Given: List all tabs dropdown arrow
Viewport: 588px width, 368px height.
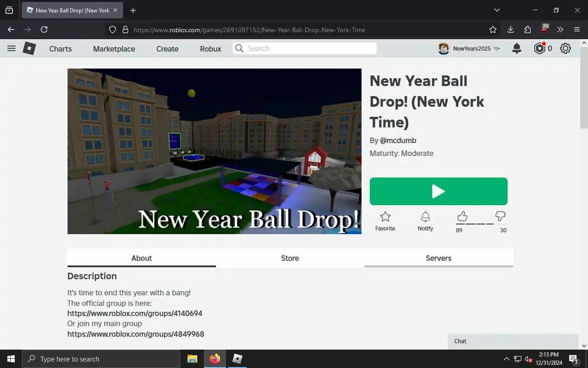Looking at the screenshot, I should click(x=497, y=10).
